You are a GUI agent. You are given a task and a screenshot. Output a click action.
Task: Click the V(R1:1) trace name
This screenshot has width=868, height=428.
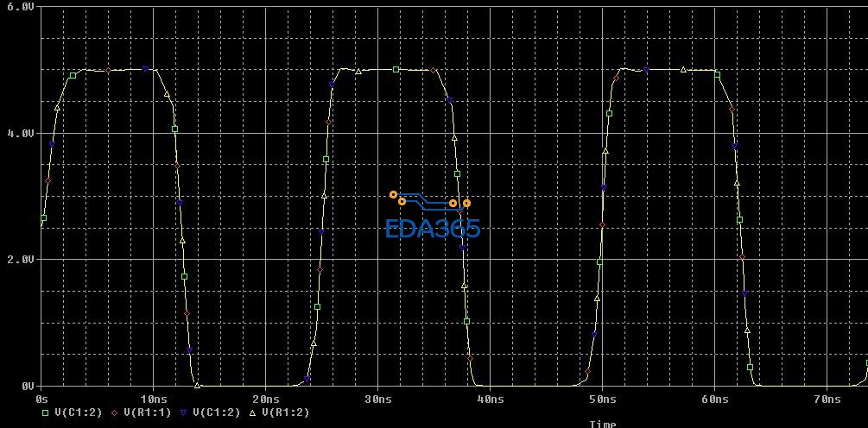tap(148, 412)
